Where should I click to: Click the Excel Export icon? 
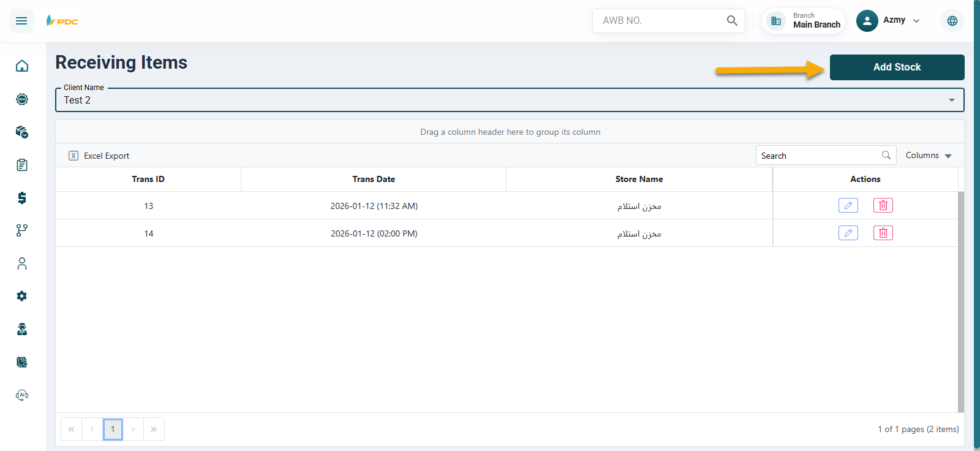coord(73,156)
